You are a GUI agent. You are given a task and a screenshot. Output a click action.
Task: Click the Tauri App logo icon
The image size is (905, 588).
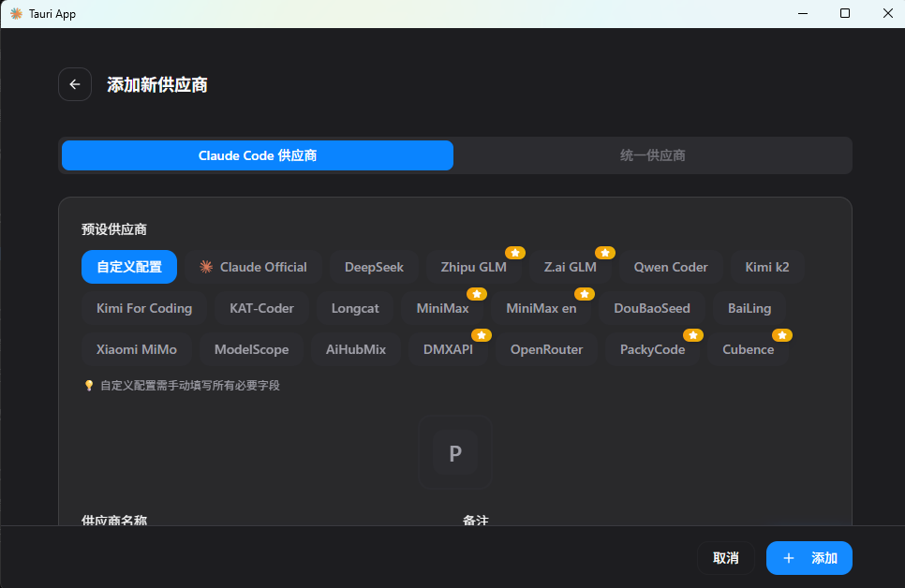16,13
